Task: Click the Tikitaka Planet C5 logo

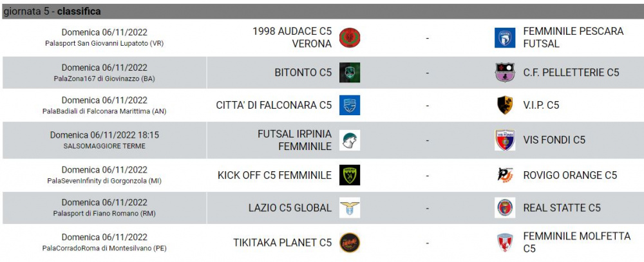Action: click(x=350, y=242)
